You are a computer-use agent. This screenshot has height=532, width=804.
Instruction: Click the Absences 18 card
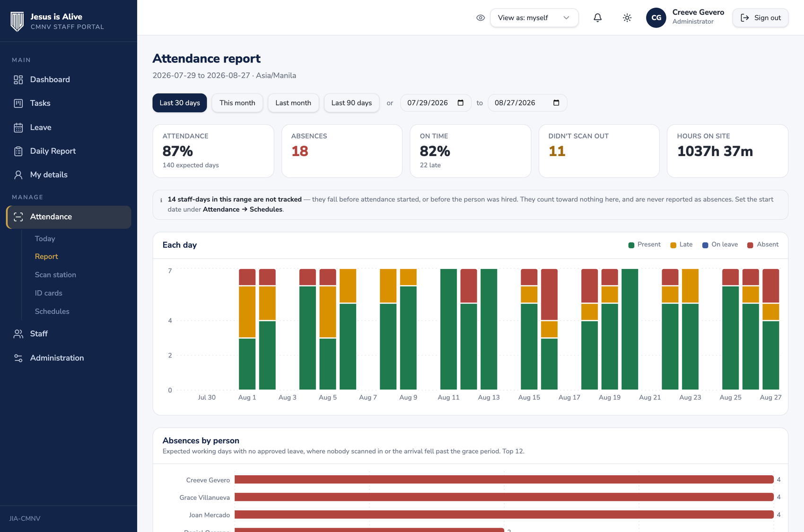(x=342, y=151)
